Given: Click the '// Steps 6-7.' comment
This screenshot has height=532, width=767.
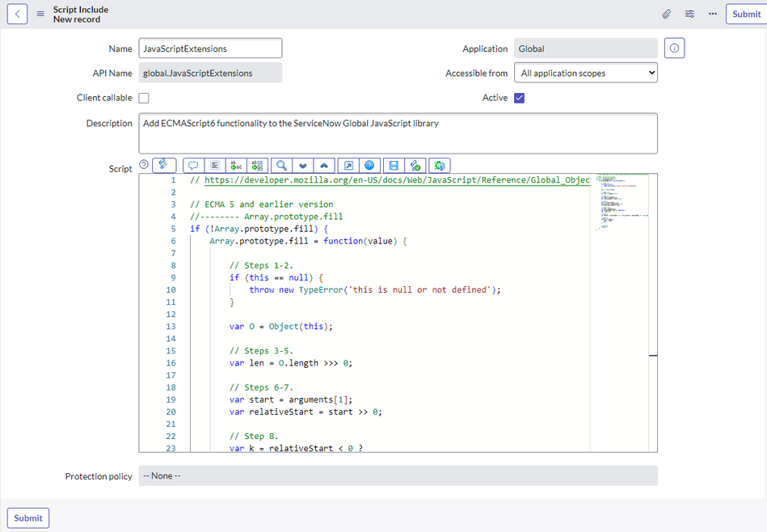Looking at the screenshot, I should click(261, 387).
